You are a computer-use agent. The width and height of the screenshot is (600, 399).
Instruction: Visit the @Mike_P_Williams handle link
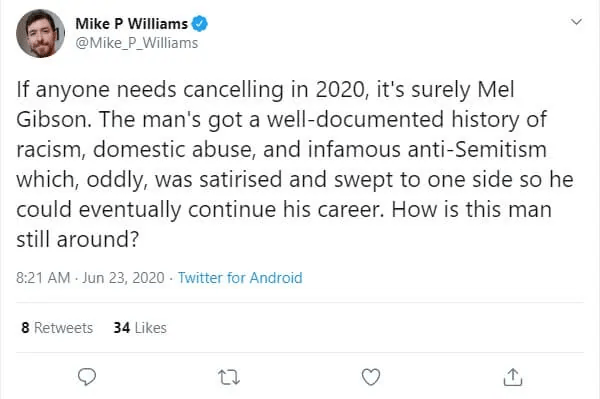click(137, 43)
